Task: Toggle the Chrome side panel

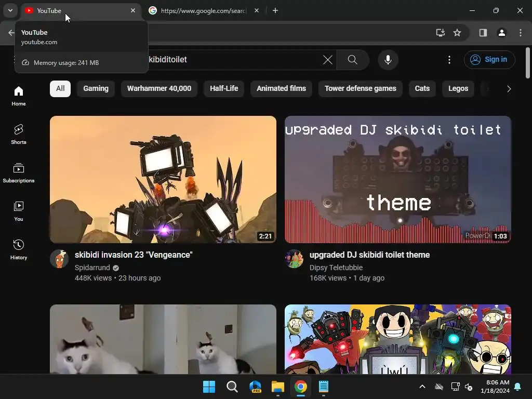Action: coord(483,33)
